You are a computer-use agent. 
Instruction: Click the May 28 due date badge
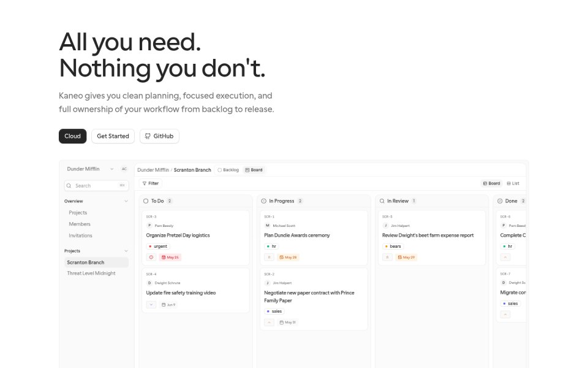288,257
